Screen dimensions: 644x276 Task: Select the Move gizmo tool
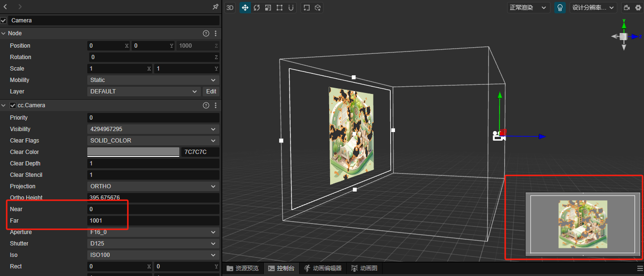[245, 8]
